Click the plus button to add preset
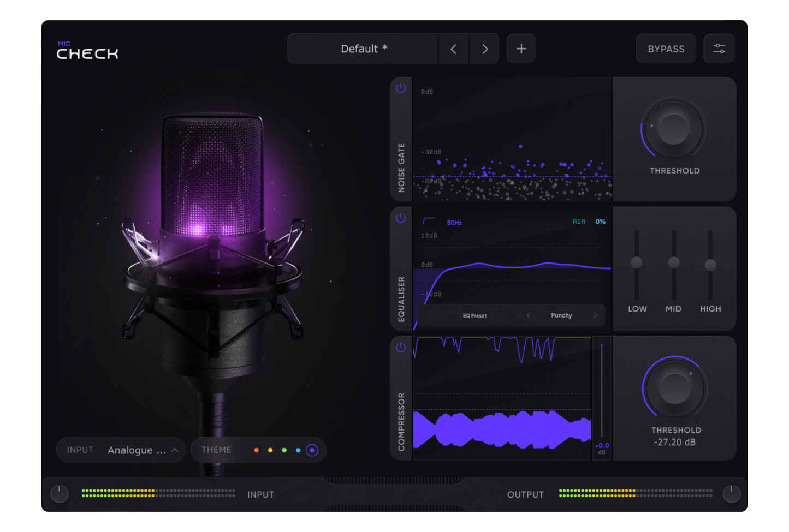The image size is (789, 532). point(521,49)
